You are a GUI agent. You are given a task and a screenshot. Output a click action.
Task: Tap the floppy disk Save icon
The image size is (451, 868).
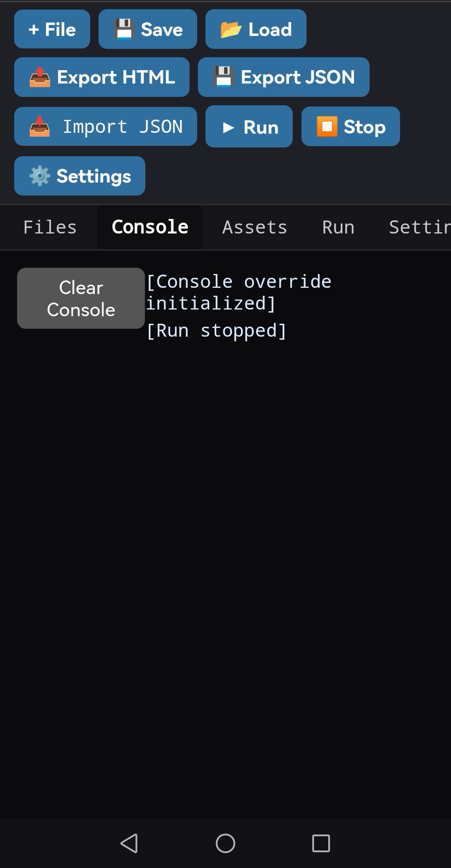[x=124, y=30]
